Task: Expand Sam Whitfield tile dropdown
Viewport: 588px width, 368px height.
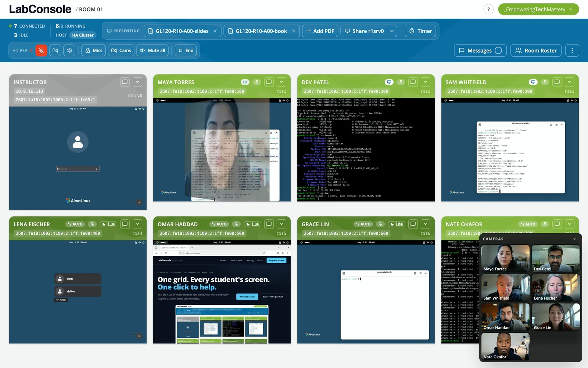Action: click(x=570, y=82)
